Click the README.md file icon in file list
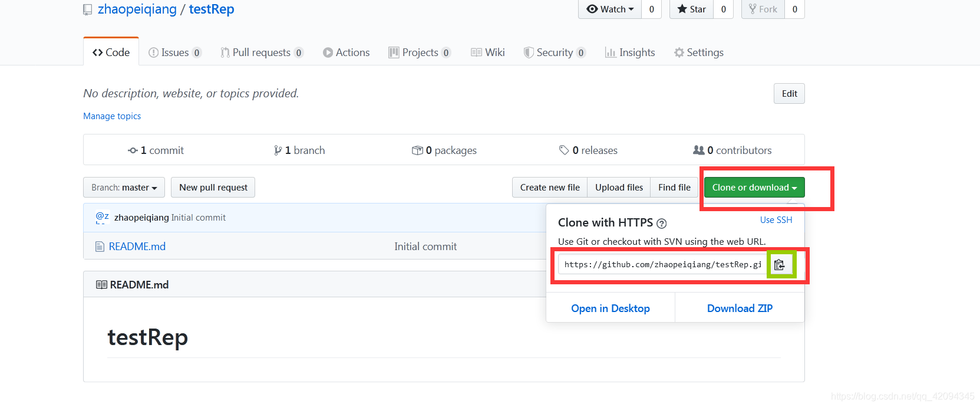The height and width of the screenshot is (407, 980). pos(100,247)
